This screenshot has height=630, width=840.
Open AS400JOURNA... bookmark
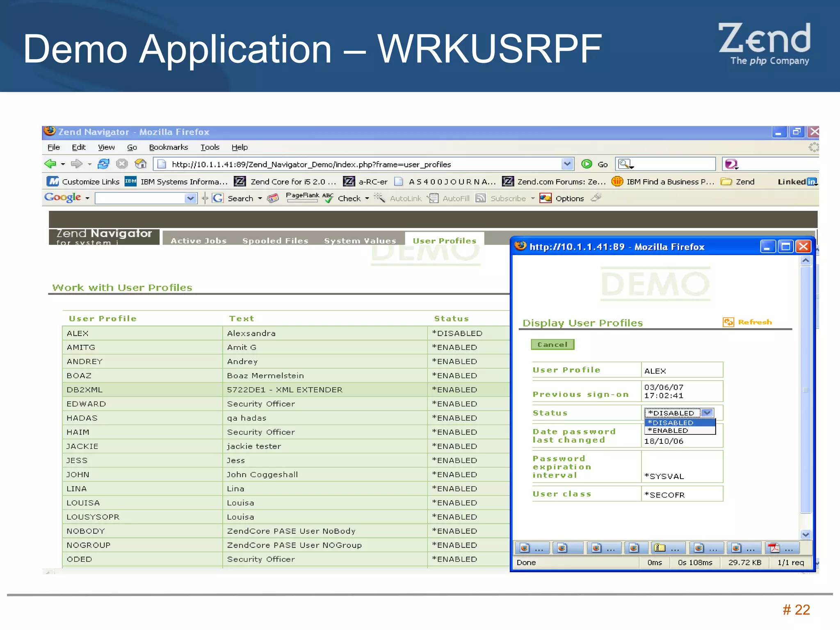point(445,181)
